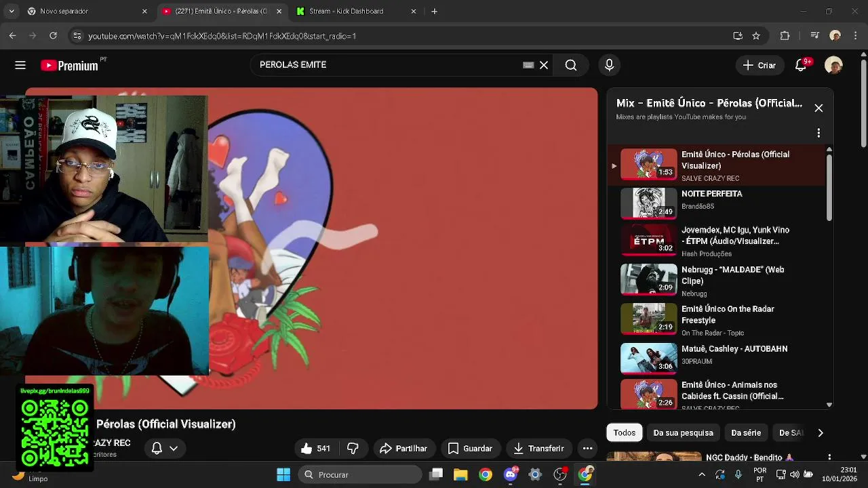Close the Novo separador tab
Screen dimensions: 868x488
[144, 12]
